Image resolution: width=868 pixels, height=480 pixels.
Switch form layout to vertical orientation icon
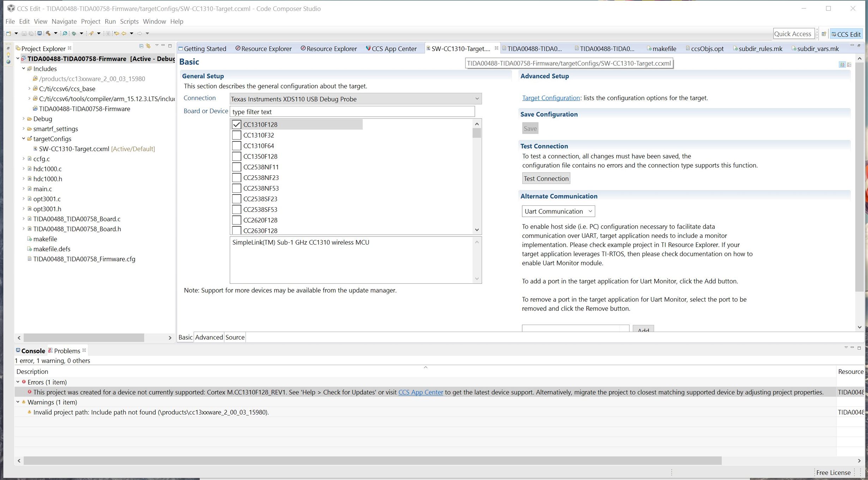click(x=849, y=65)
